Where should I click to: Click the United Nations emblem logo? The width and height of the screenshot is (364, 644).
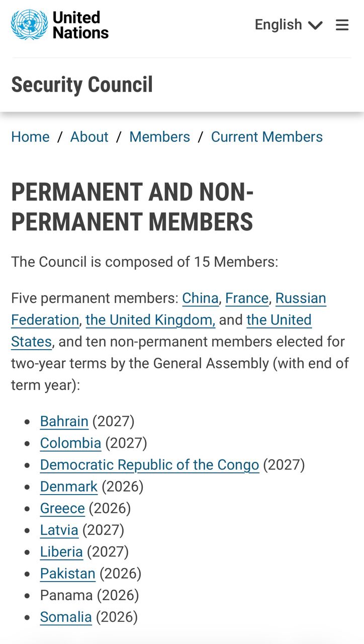[30, 25]
